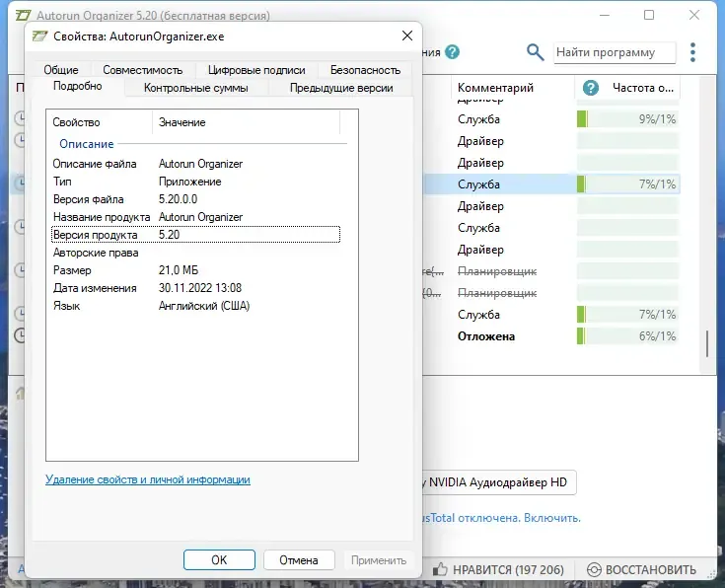Click the 6%/1% frequency bar
This screenshot has height=588, width=725.
click(627, 336)
